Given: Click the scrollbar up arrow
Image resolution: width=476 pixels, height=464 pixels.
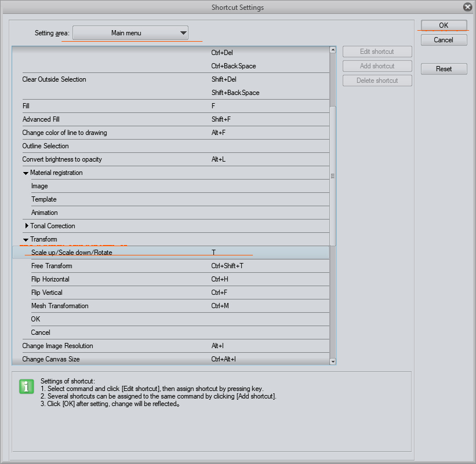Looking at the screenshot, I should click(333, 50).
